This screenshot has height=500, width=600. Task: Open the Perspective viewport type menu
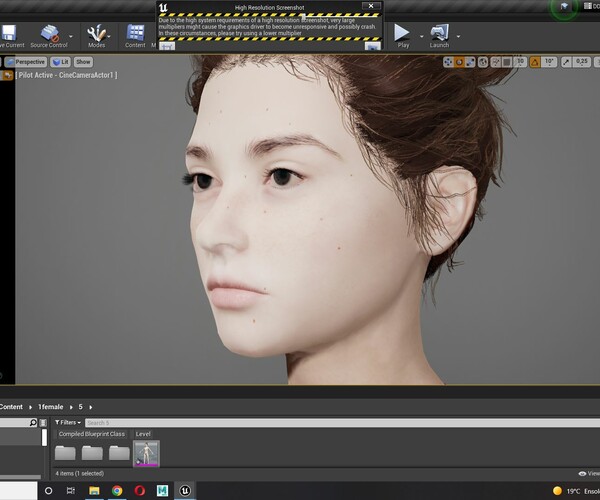[x=26, y=62]
